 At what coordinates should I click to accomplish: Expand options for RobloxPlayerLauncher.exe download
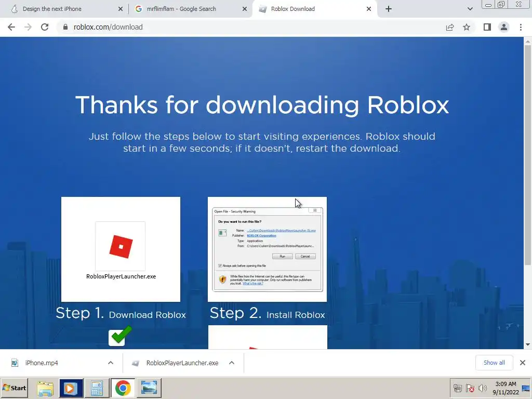click(x=232, y=363)
